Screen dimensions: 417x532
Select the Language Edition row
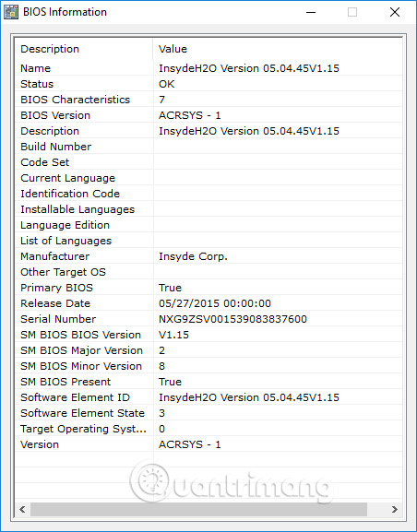tap(208, 225)
